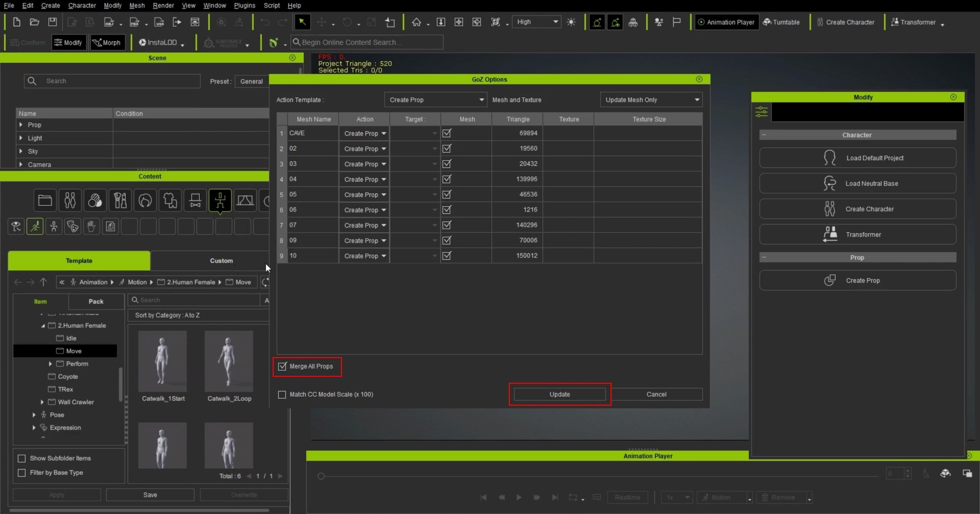This screenshot has width=980, height=514.
Task: Open the Action Template dropdown
Action: pos(435,100)
